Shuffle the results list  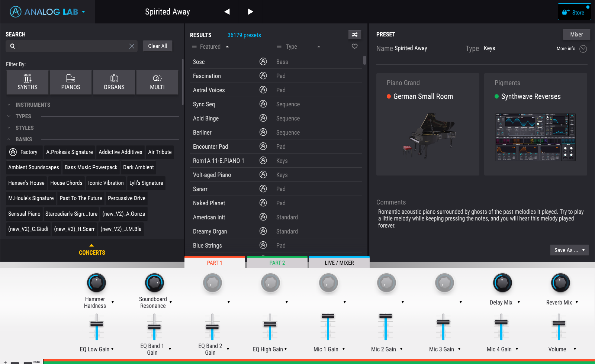(x=355, y=35)
